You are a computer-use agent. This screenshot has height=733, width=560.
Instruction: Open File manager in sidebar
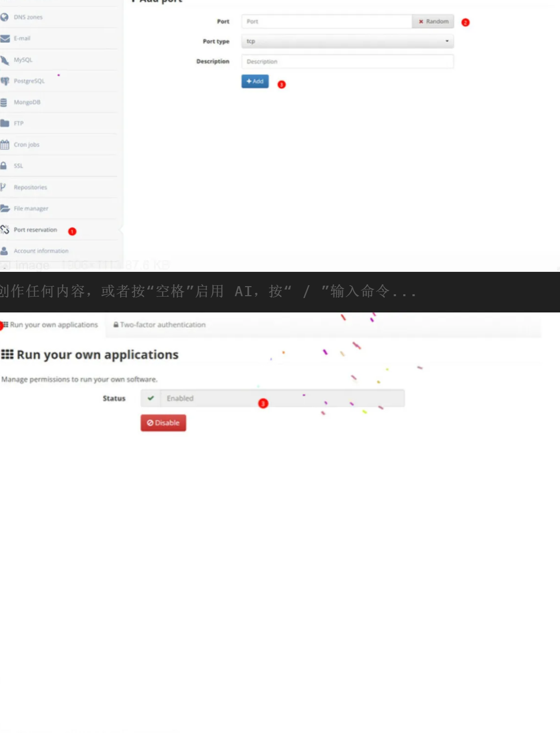point(31,208)
